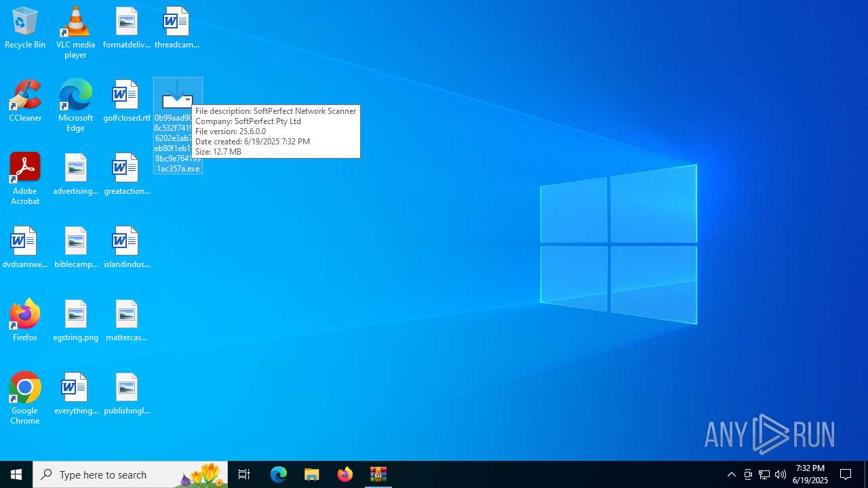Open Meet Now tray icon

click(748, 474)
